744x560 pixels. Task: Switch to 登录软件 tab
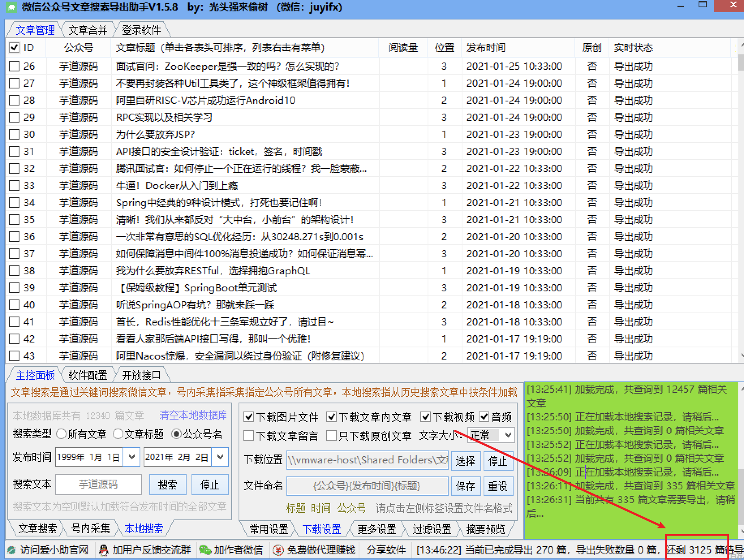[x=142, y=30]
